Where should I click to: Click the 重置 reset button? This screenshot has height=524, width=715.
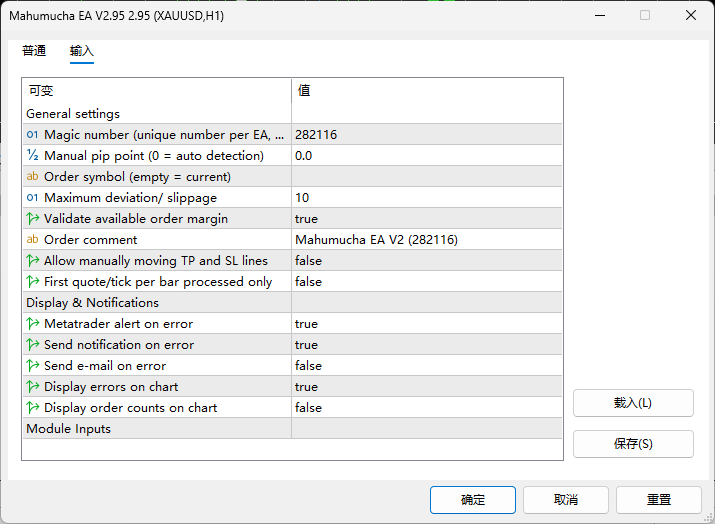pyautogui.click(x=659, y=500)
